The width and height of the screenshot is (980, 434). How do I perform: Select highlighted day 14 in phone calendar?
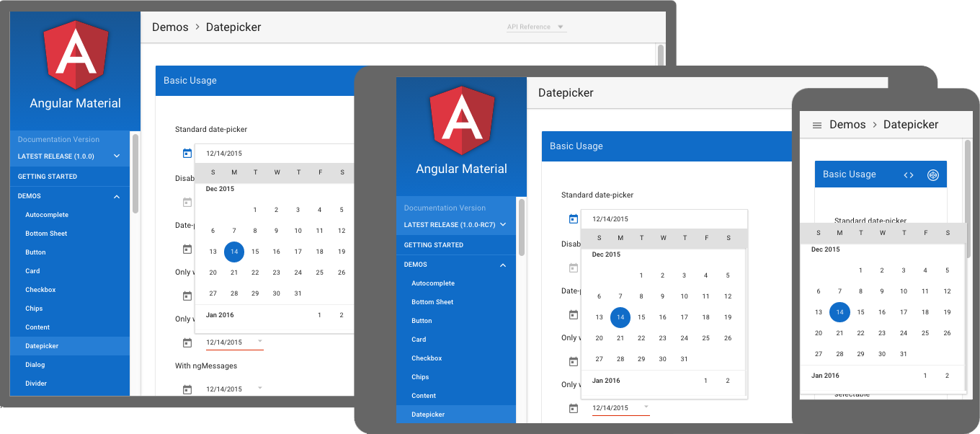coord(839,312)
